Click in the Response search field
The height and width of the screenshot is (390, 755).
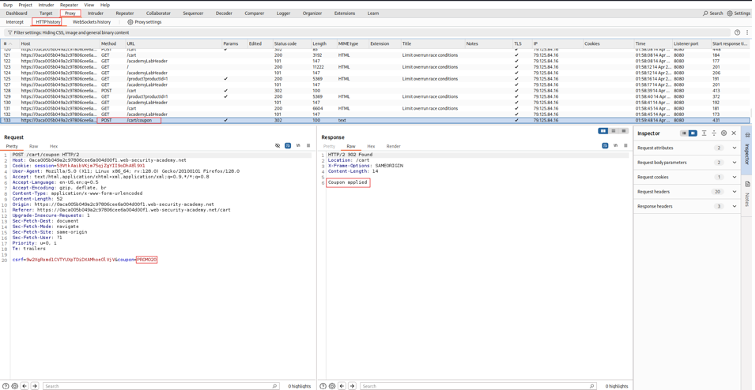pyautogui.click(x=479, y=386)
